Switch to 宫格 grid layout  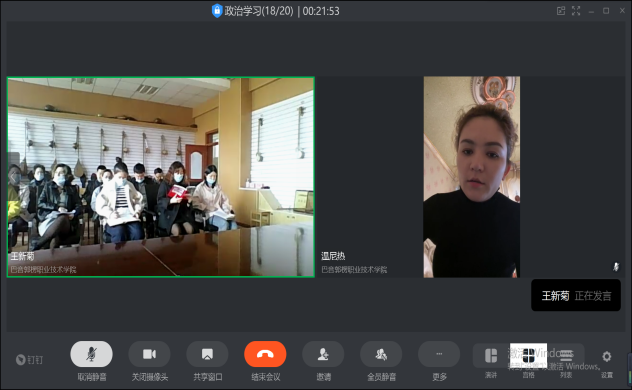tap(528, 356)
